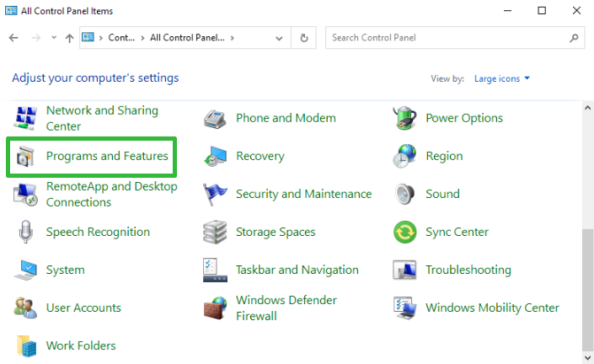Viewport: 594px width, 364px height.
Task: Click the Speech Recognition microphone icon
Action: tap(26, 232)
